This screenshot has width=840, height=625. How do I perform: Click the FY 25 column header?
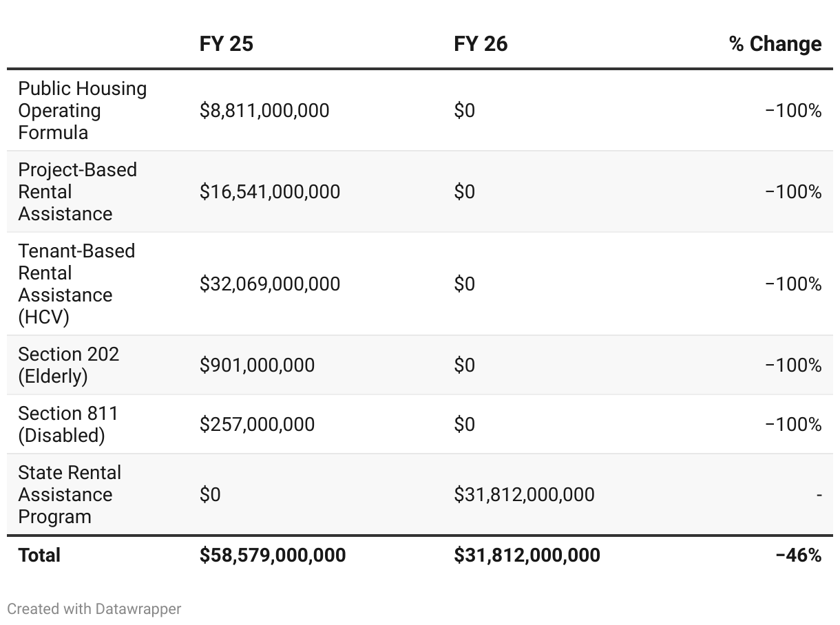tap(227, 44)
